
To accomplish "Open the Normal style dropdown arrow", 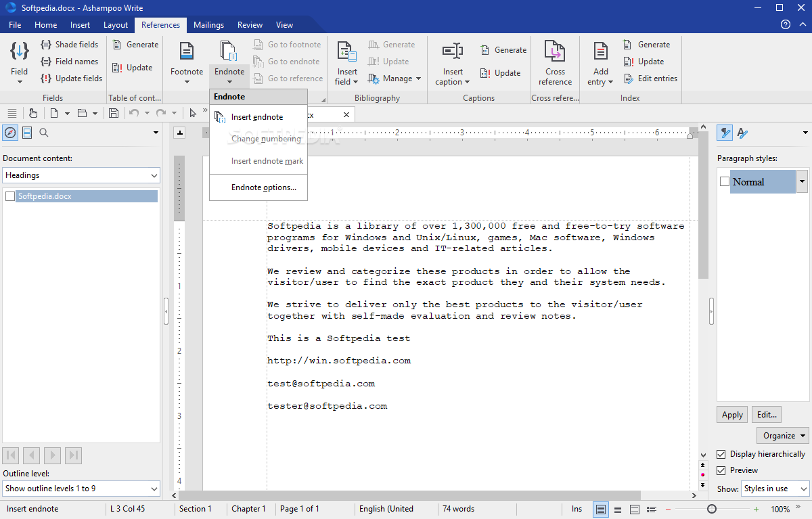I will tap(803, 182).
